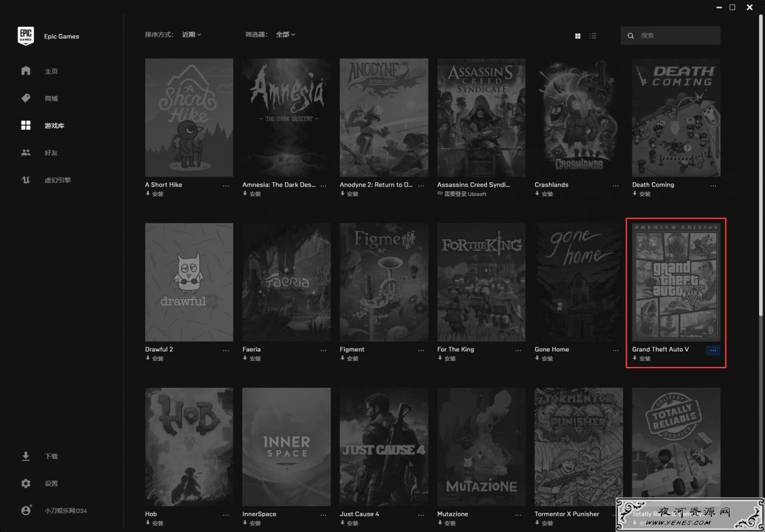Screen dimensions: 765x532
Task: Open more options for Anodyne 2
Action: [x=421, y=185]
